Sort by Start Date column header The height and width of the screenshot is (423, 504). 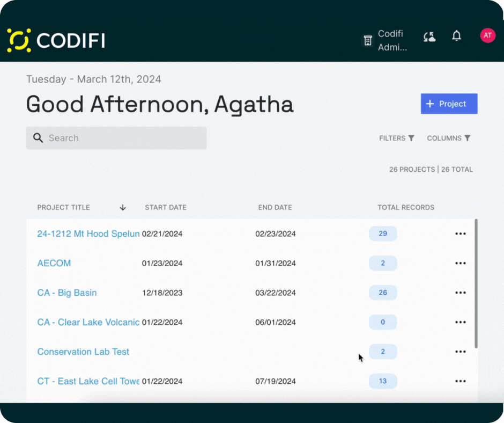[x=166, y=207]
